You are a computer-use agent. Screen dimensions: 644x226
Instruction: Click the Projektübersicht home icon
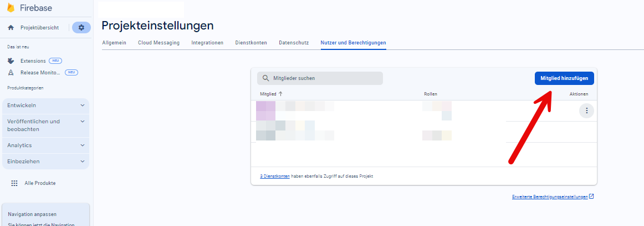pos(11,28)
